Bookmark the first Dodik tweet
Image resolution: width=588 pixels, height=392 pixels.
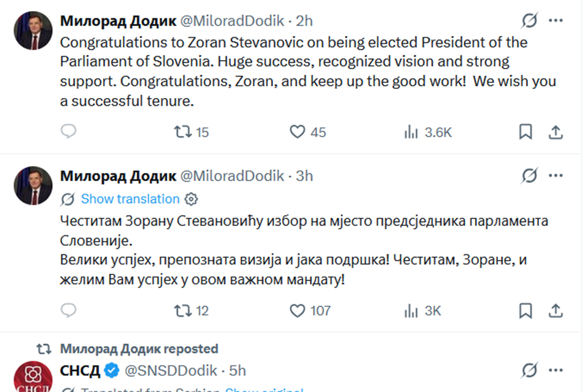(525, 132)
